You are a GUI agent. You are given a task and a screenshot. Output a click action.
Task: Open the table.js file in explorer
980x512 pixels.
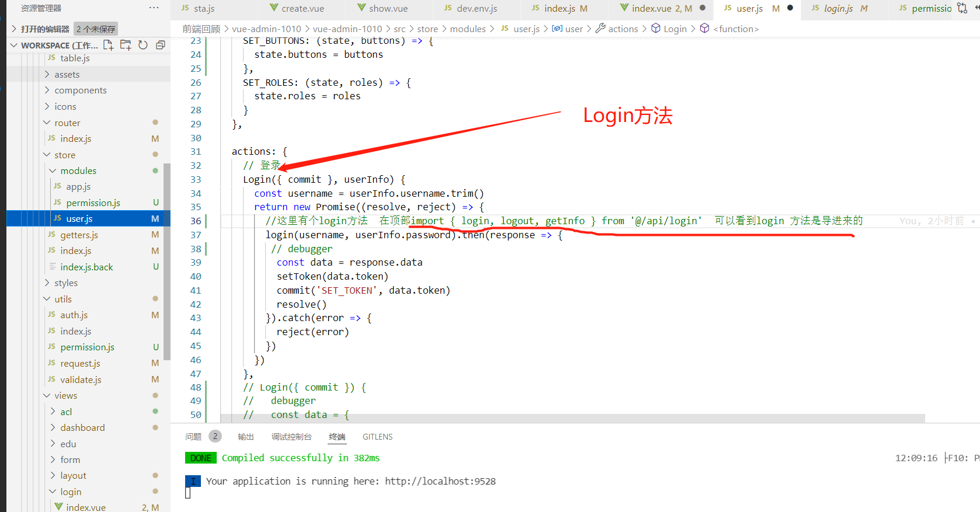[x=75, y=58]
